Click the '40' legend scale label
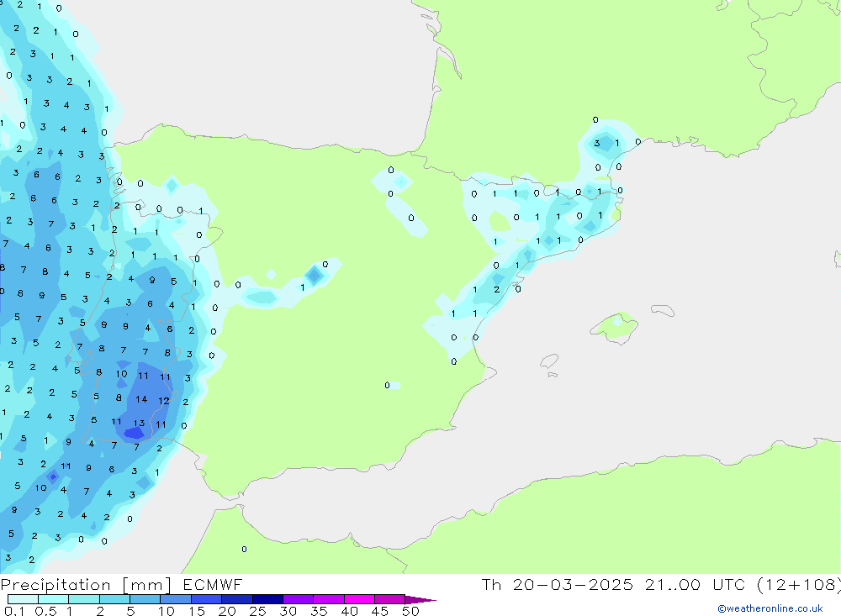 pos(349,611)
